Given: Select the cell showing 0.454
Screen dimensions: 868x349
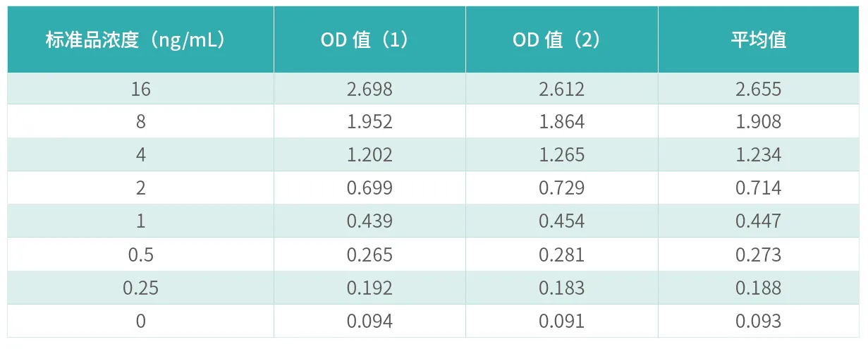Looking at the screenshot, I should click(x=562, y=221).
